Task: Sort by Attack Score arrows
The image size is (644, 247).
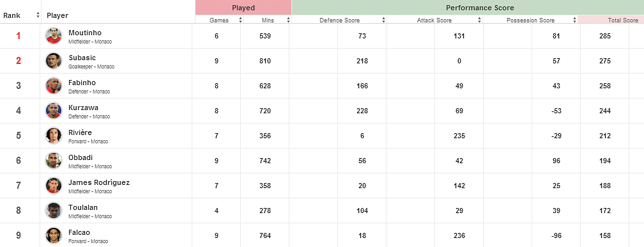Action: [479, 20]
